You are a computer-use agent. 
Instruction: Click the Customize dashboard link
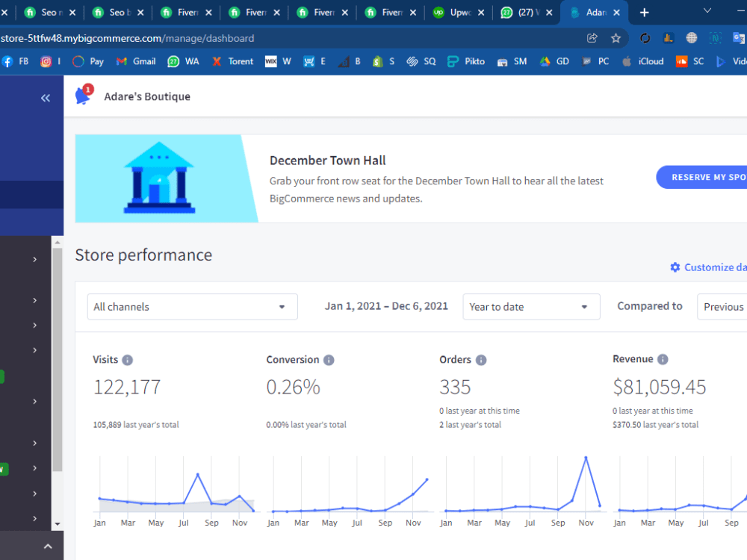click(708, 267)
